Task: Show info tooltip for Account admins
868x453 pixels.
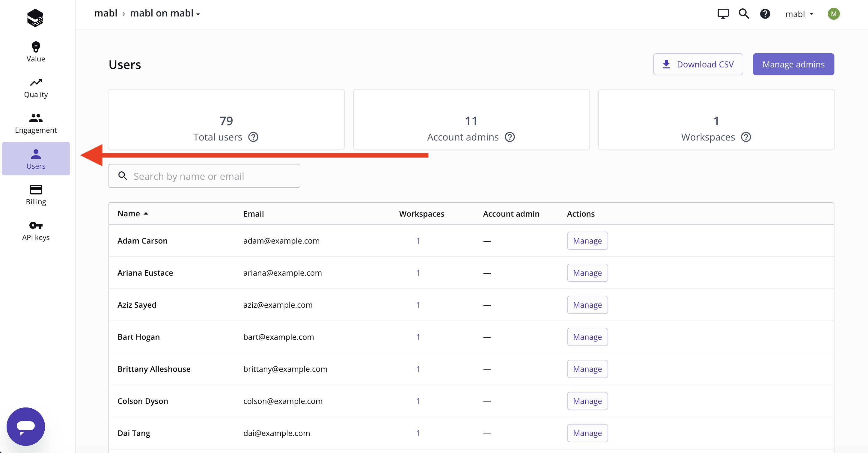Action: tap(510, 138)
